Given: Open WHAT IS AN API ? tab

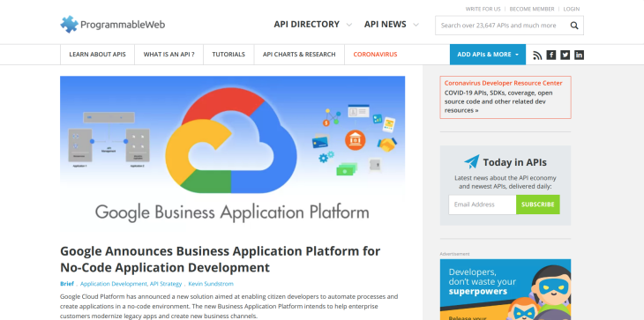Looking at the screenshot, I should (168, 55).
